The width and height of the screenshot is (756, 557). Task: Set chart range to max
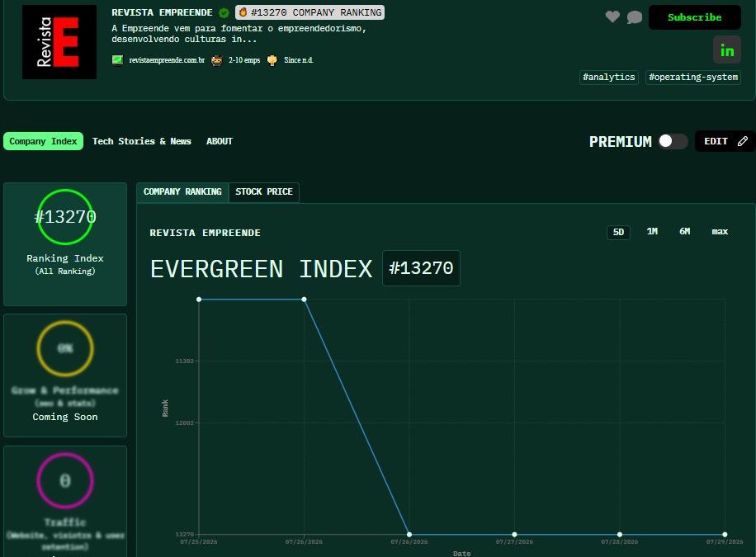[720, 232]
